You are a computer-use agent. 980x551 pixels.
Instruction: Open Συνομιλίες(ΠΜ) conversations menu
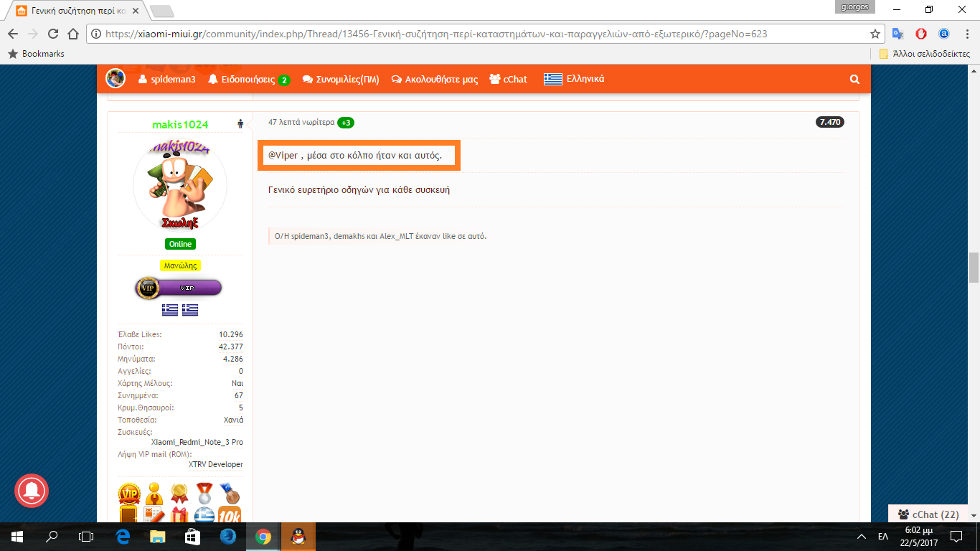pos(341,80)
